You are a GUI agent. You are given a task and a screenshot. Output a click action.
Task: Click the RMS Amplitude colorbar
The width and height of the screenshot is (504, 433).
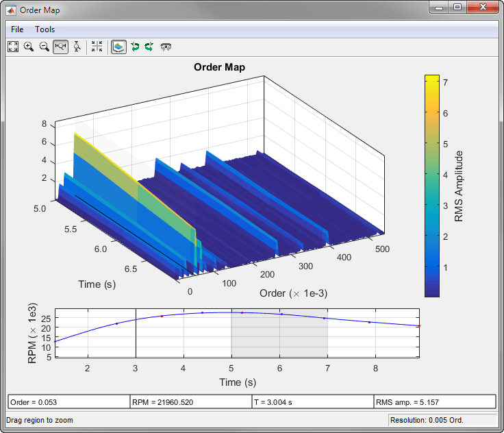point(431,186)
